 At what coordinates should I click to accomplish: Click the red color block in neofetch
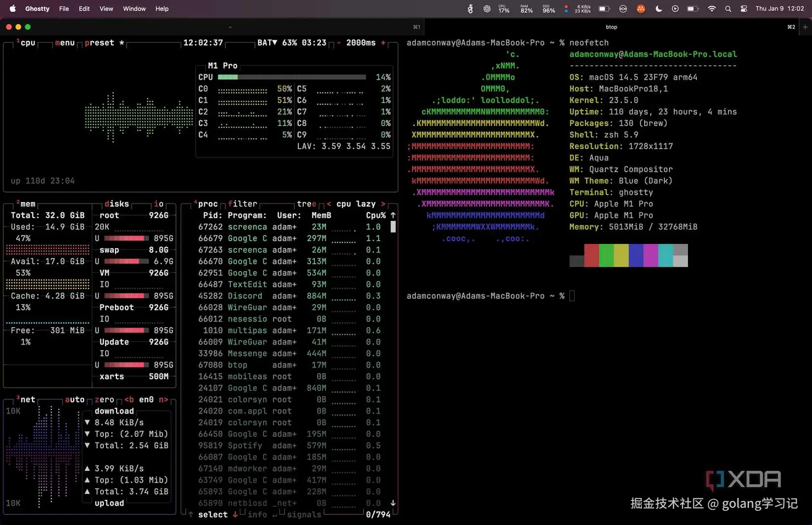[x=591, y=255]
